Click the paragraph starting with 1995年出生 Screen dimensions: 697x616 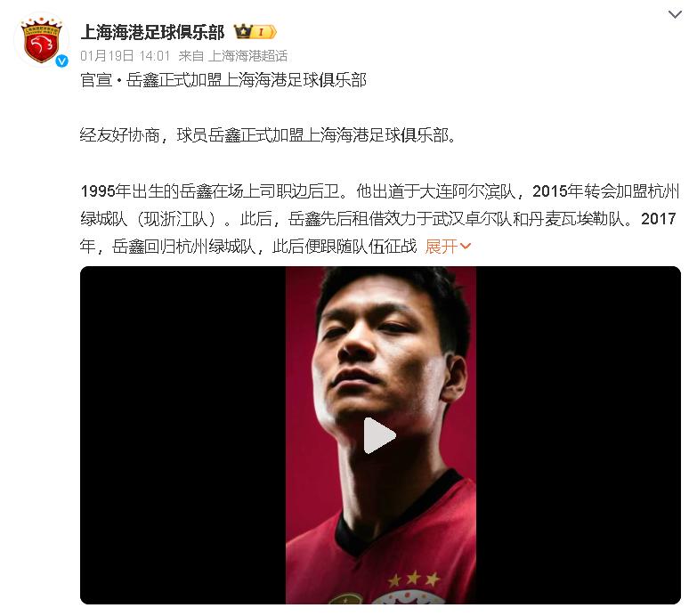(x=378, y=218)
